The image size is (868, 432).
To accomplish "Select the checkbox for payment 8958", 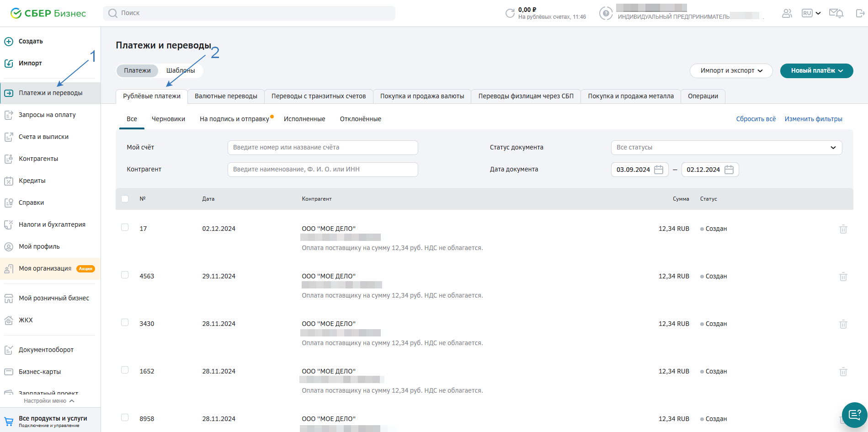I will [x=125, y=417].
